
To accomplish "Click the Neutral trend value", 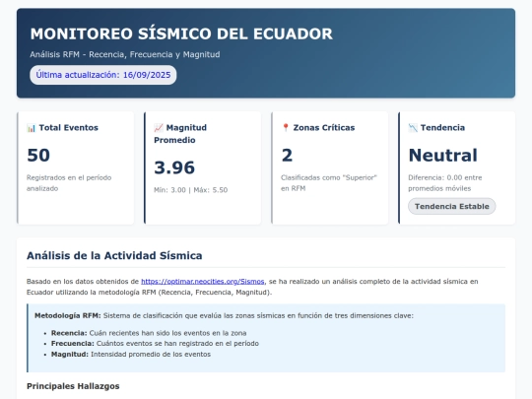I will tap(442, 156).
